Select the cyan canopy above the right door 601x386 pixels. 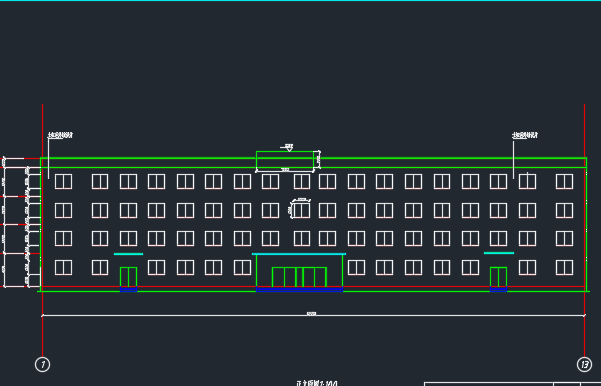[x=499, y=253]
